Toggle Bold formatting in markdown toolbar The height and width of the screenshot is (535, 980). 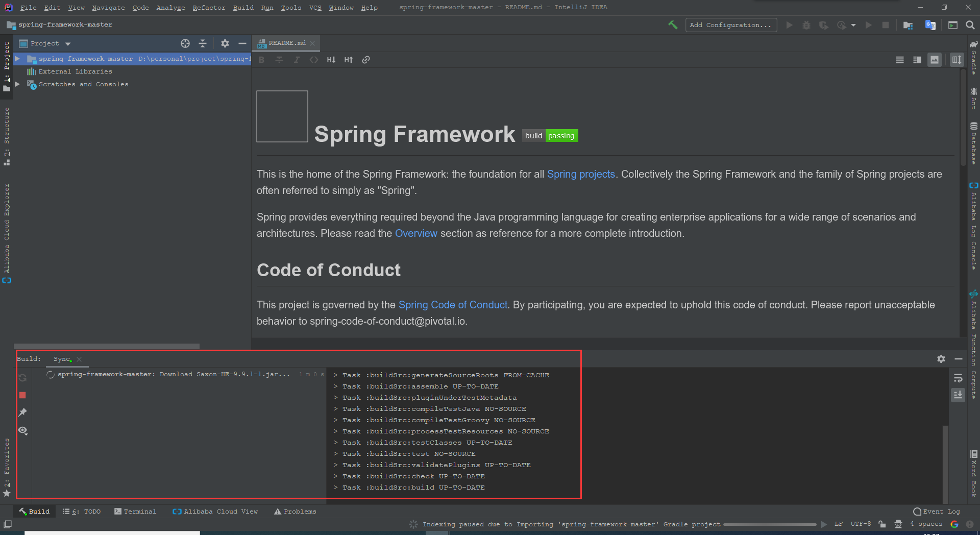[x=262, y=60]
